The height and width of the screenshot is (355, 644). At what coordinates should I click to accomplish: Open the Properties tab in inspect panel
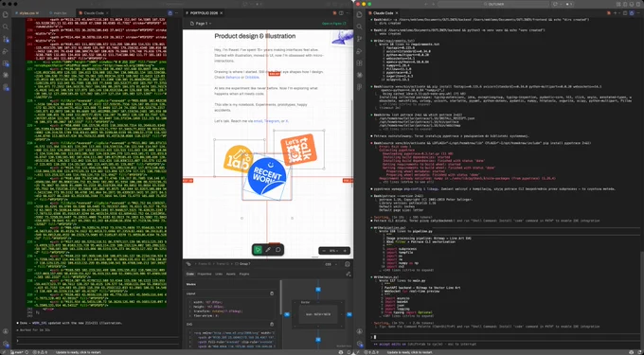pos(205,274)
